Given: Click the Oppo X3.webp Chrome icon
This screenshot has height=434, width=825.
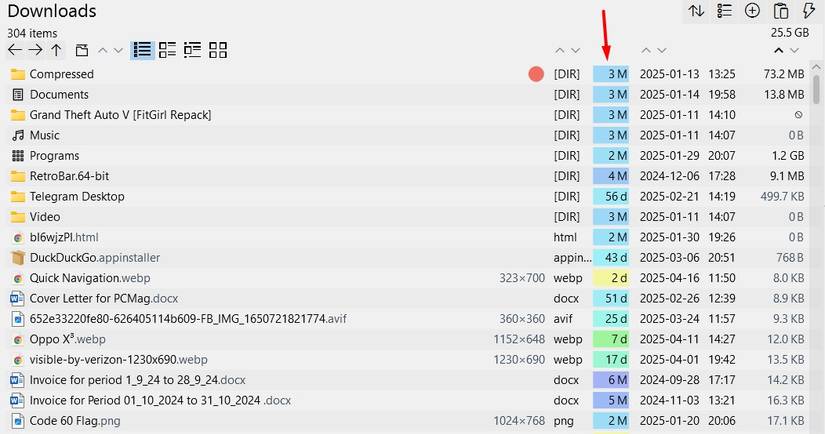Looking at the screenshot, I should (x=18, y=340).
